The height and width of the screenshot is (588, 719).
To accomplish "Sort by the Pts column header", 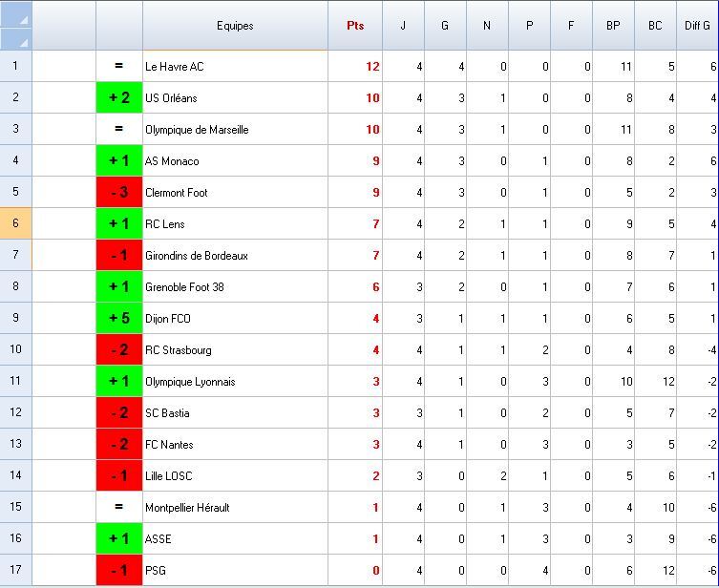I will (355, 26).
